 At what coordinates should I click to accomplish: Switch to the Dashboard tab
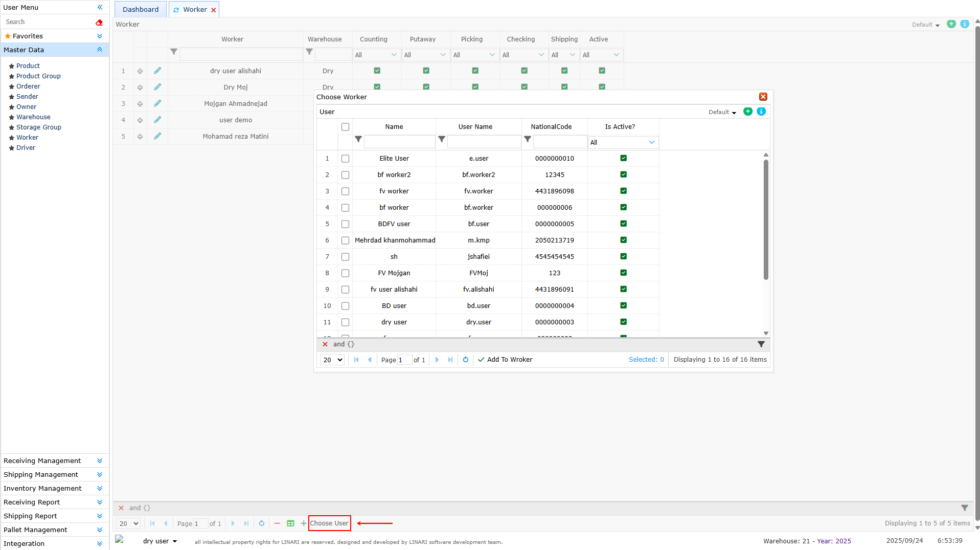[141, 9]
